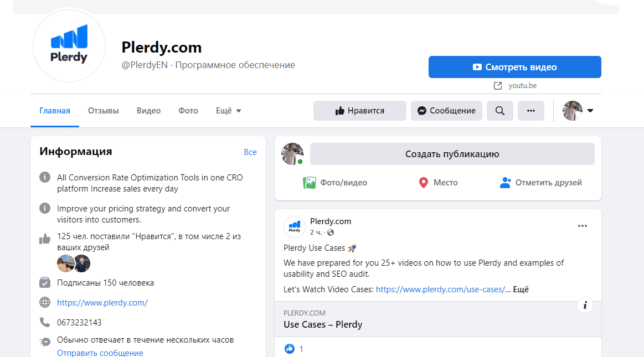Click the blue like reaction icon
This screenshot has height=357, width=644.
tap(289, 349)
